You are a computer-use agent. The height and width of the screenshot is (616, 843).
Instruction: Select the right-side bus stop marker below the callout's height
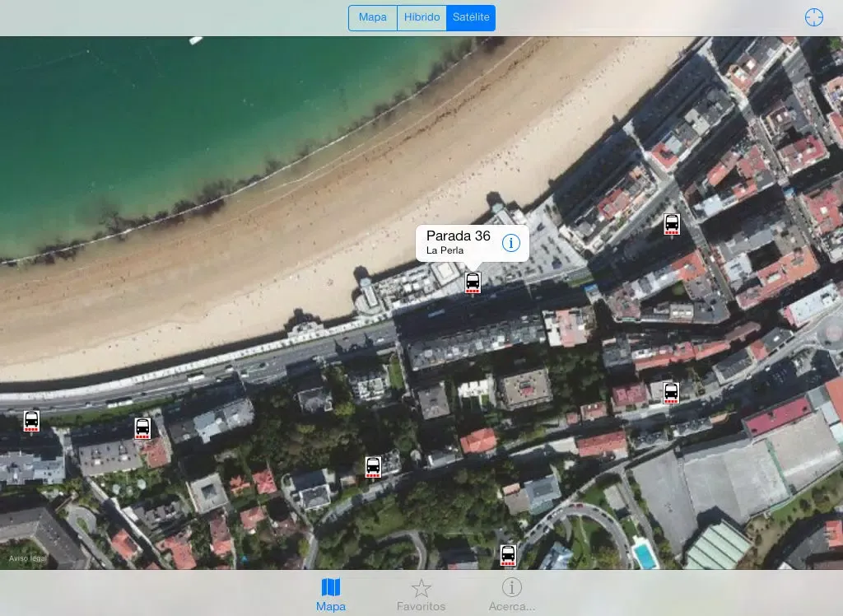pyautogui.click(x=670, y=393)
